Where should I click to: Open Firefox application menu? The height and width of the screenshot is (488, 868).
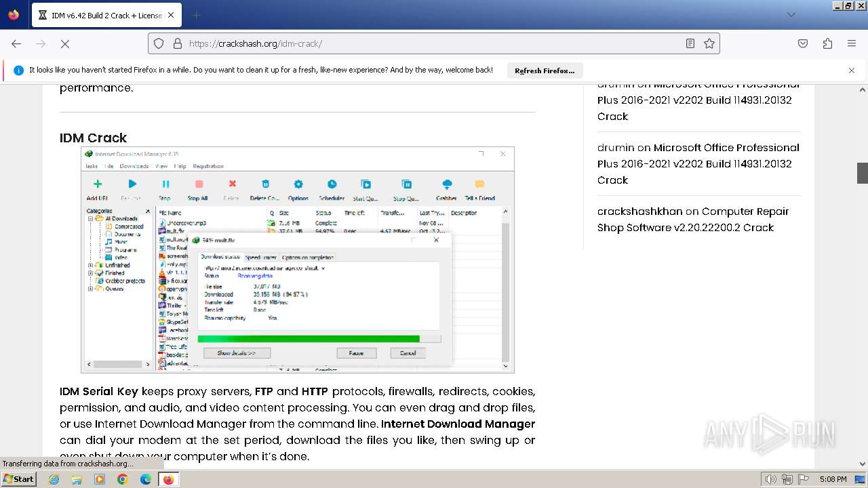(852, 43)
